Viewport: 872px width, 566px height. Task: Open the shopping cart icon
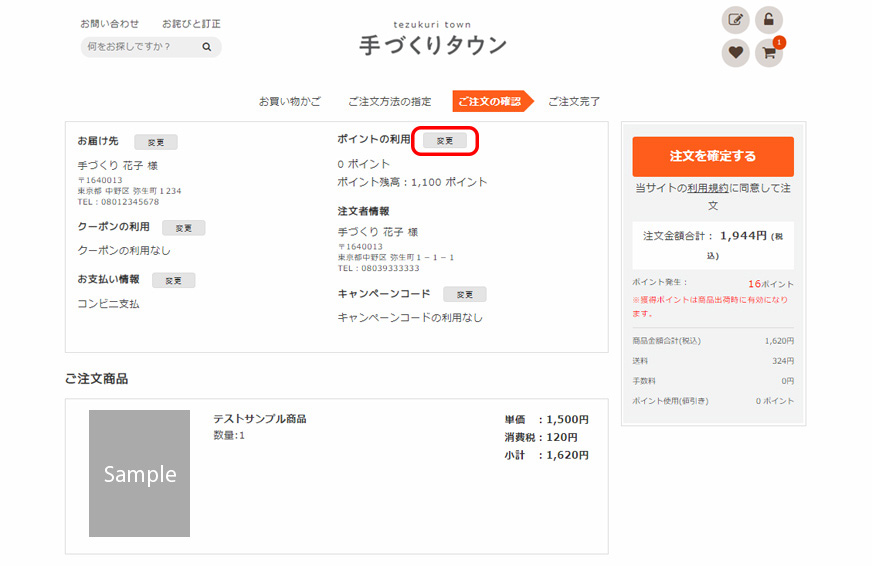click(x=768, y=53)
